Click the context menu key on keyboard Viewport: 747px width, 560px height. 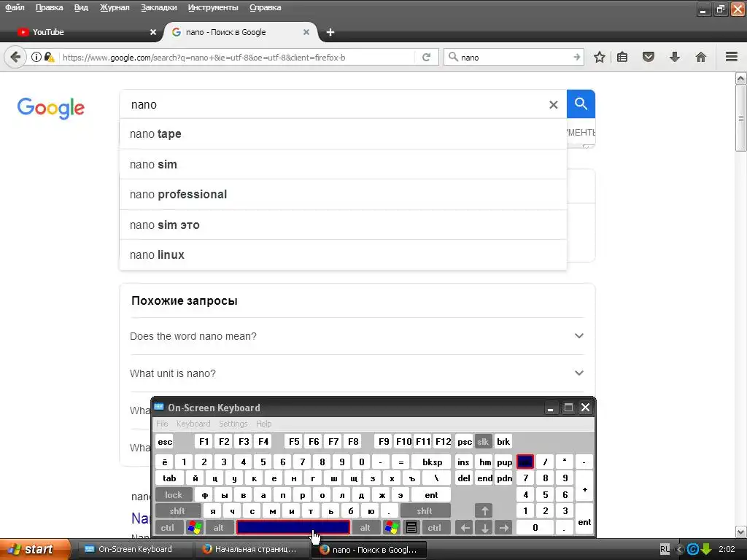411,527
